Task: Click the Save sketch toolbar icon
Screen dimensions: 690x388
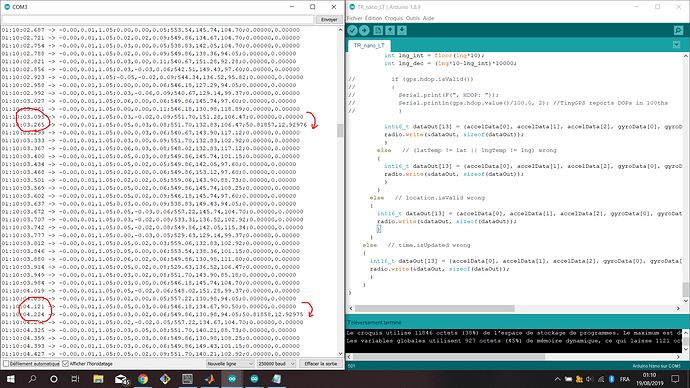Action: coord(402,30)
